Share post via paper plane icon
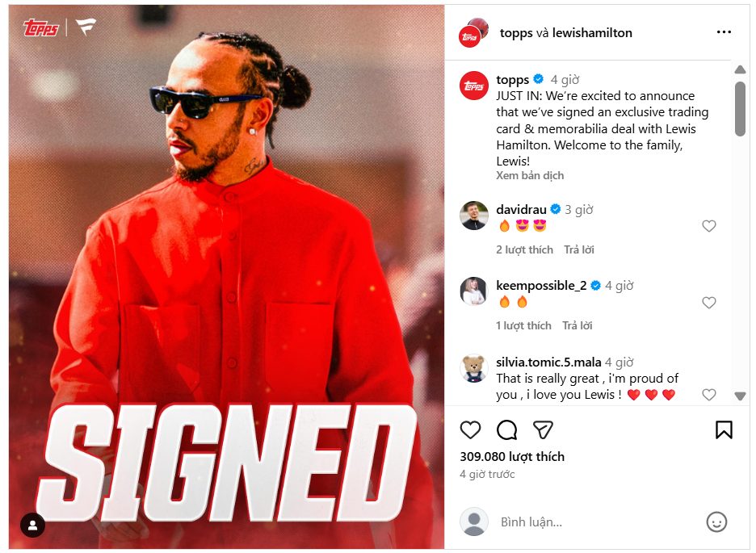This screenshot has width=756, height=553. [x=543, y=429]
